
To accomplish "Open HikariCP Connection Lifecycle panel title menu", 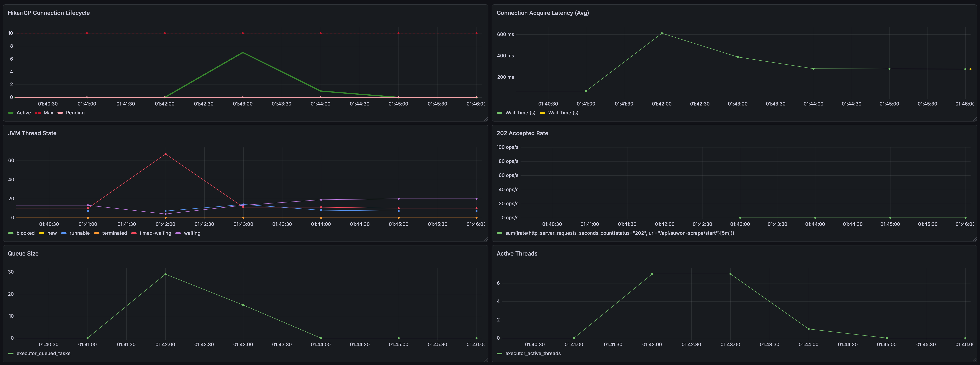I will click(49, 13).
